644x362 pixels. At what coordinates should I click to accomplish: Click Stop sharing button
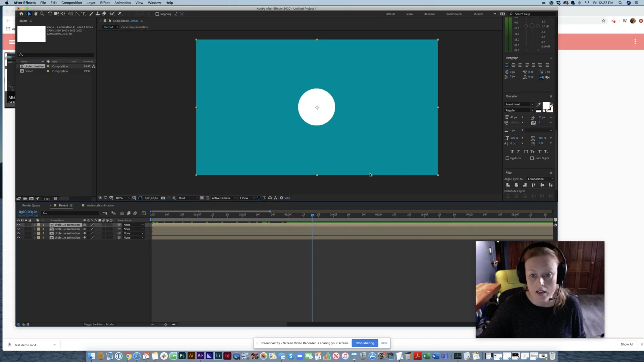pos(365,343)
